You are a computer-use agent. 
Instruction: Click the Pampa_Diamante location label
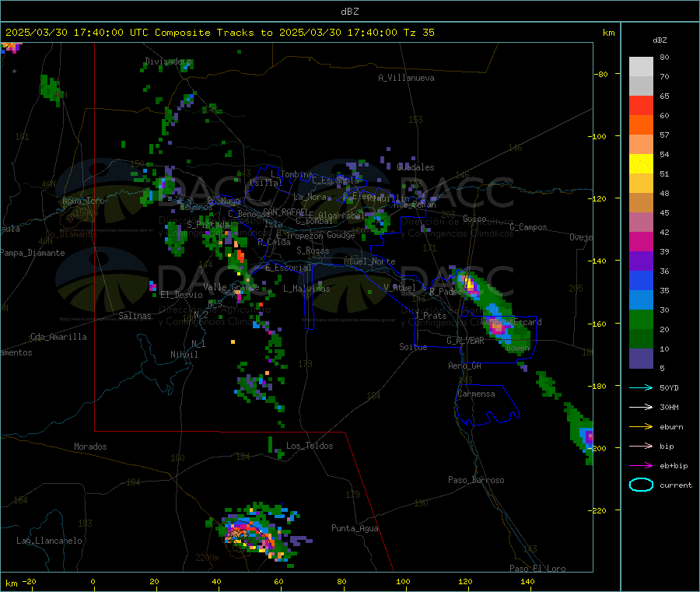click(33, 253)
